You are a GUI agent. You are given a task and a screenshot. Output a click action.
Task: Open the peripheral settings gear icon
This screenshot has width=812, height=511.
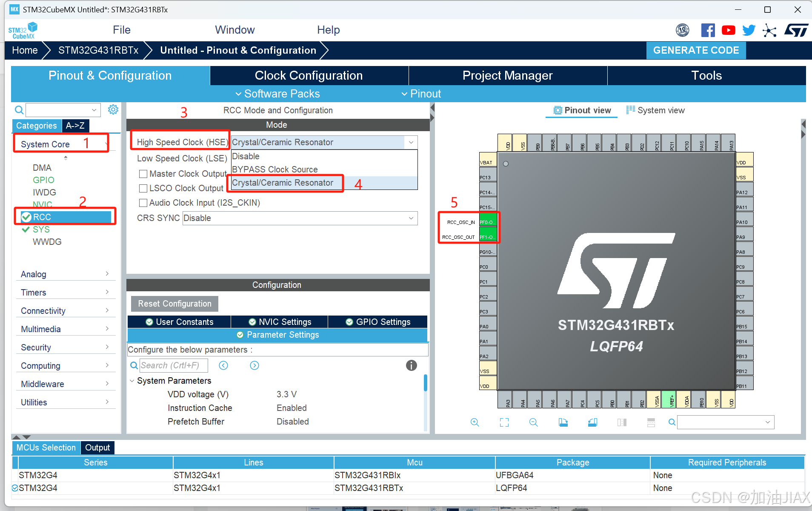pyautogui.click(x=113, y=110)
